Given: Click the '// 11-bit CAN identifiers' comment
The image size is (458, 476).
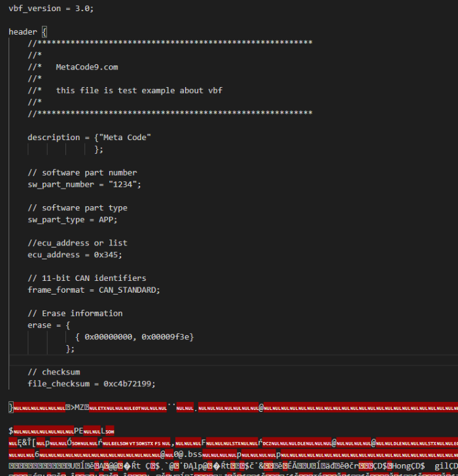Looking at the screenshot, I should tap(86, 278).
